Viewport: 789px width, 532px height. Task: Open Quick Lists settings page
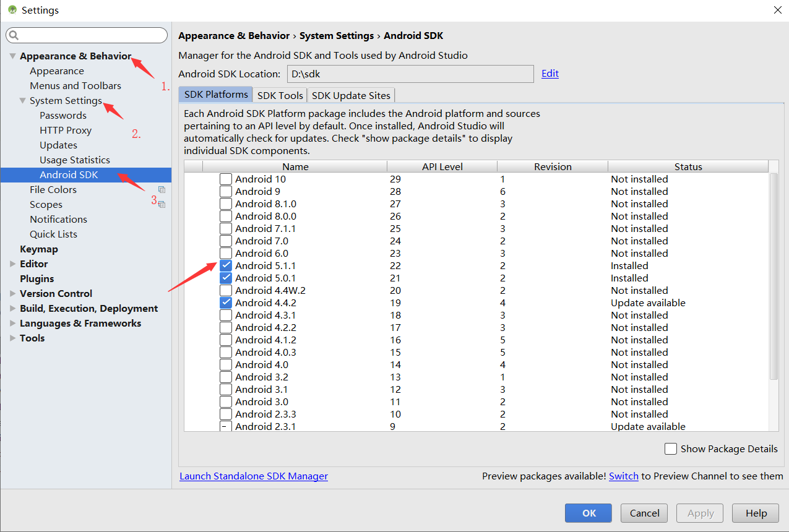point(54,234)
